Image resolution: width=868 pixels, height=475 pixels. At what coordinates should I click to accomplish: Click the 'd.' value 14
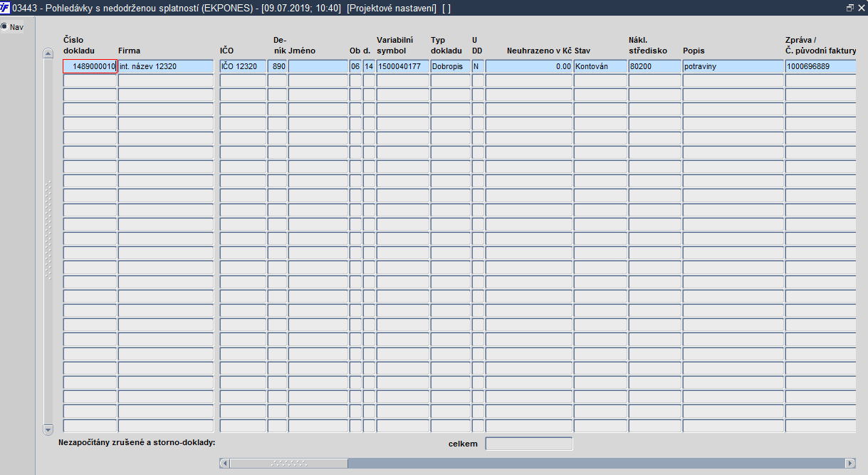(369, 66)
